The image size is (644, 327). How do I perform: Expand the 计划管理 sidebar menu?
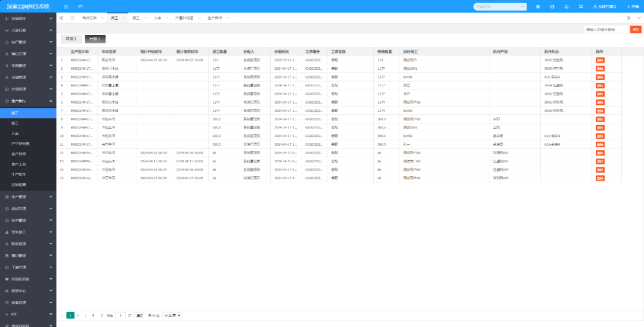tap(28, 89)
